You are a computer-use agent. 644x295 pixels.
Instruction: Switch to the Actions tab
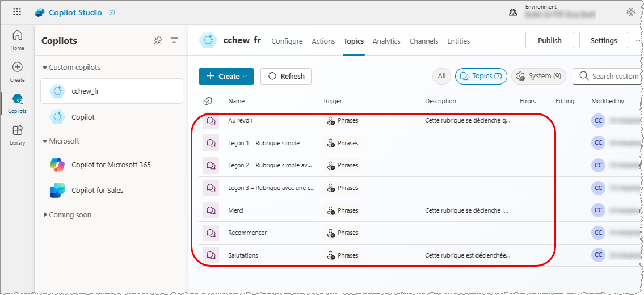[323, 41]
